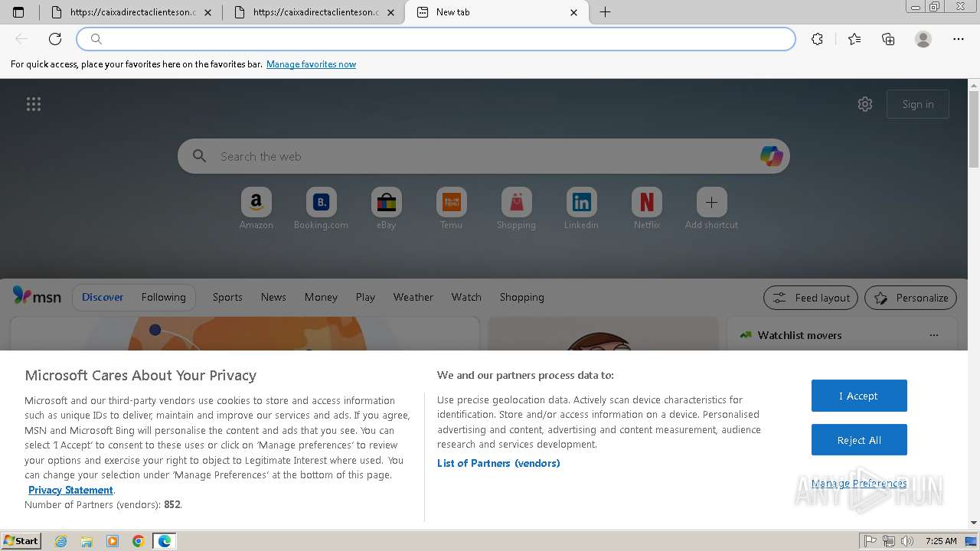Focus the browser address bar
Image resolution: width=980 pixels, height=551 pixels.
point(436,39)
